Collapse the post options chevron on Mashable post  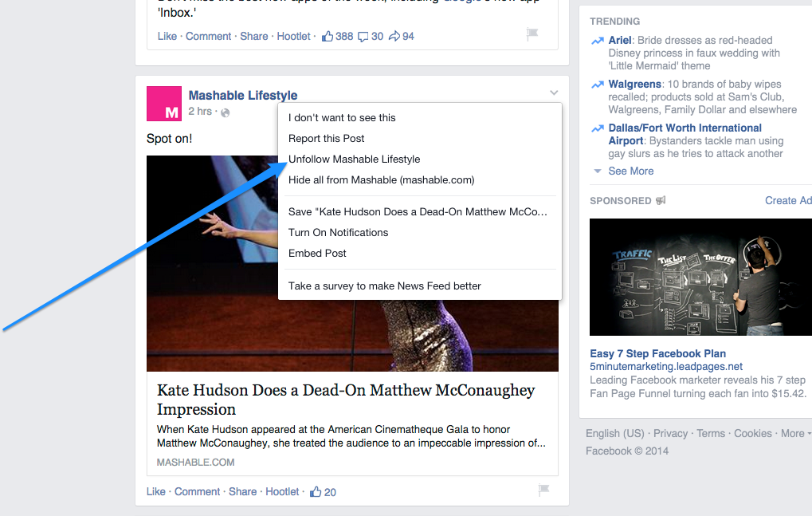(554, 93)
